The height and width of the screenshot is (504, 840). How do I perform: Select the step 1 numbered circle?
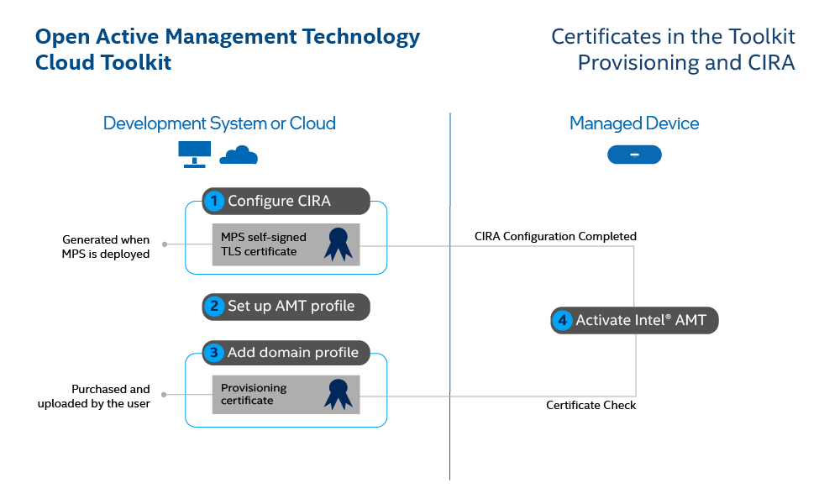coord(214,201)
